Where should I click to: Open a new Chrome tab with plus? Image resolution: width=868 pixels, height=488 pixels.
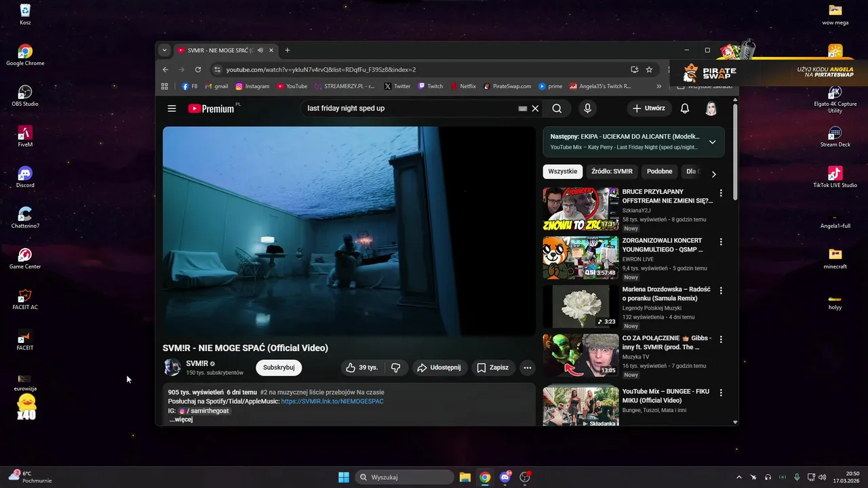click(x=288, y=50)
